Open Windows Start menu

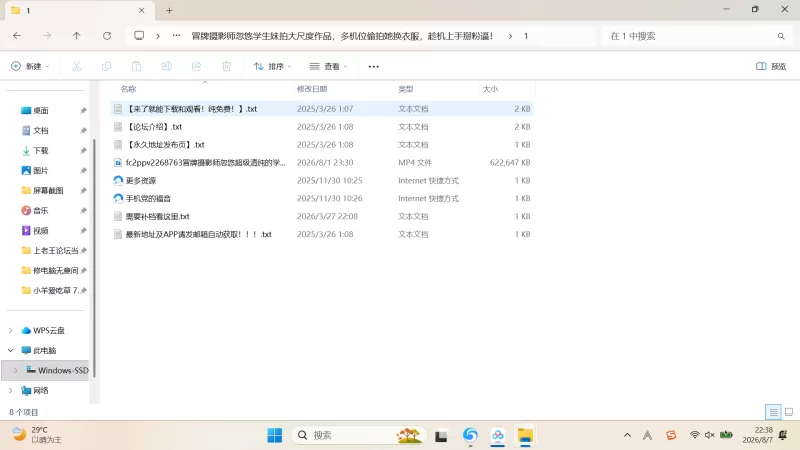pos(274,435)
